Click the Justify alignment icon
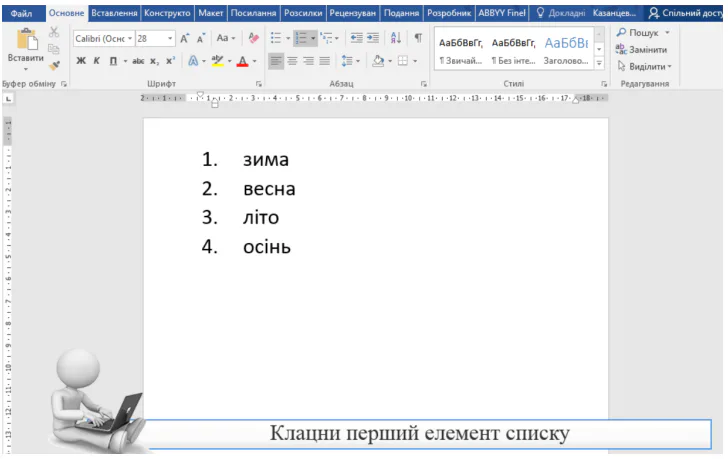The width and height of the screenshot is (728, 459). pos(324,61)
